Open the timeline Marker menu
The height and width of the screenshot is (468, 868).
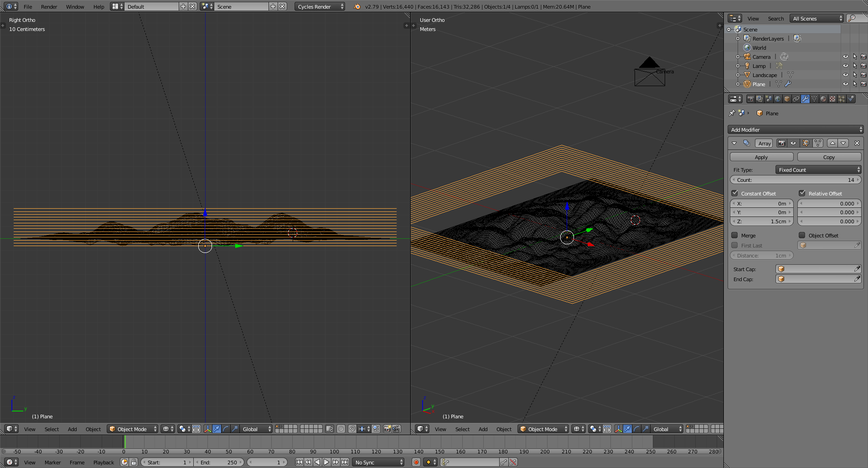click(x=52, y=462)
